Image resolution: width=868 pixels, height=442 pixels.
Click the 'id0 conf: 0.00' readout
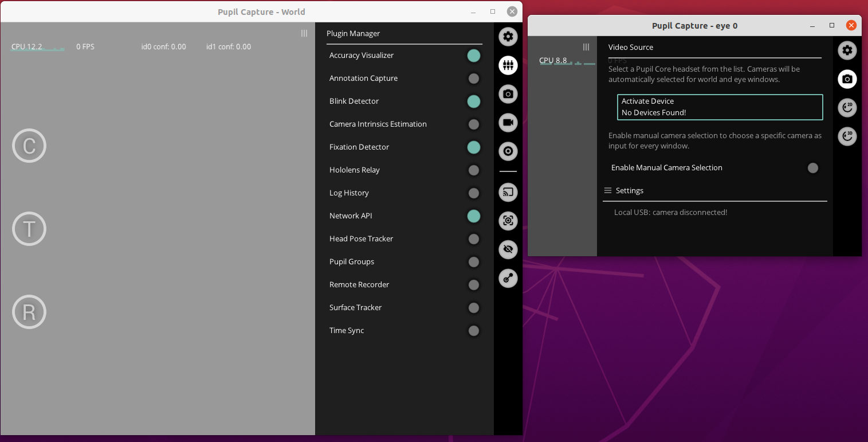coord(164,47)
